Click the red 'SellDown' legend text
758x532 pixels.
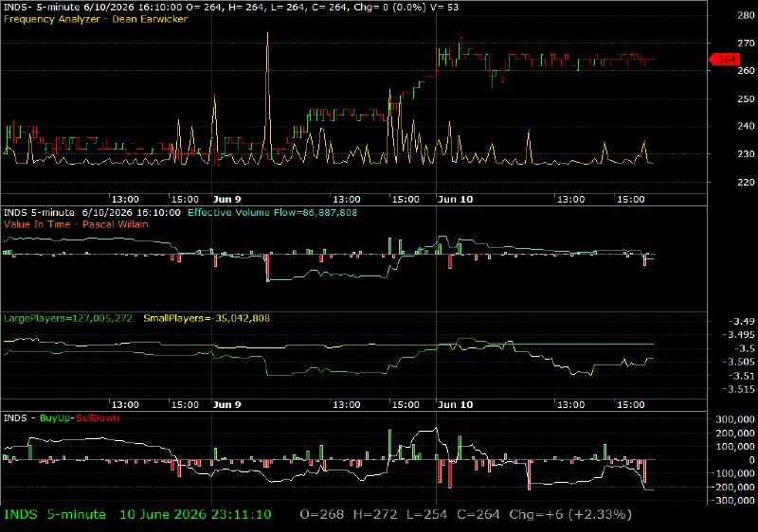[98, 418]
